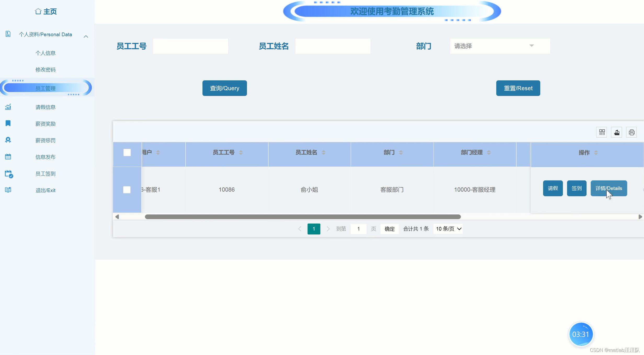Collapse the 个人资料/Personal Data menu
The image size is (644, 355).
(x=86, y=36)
